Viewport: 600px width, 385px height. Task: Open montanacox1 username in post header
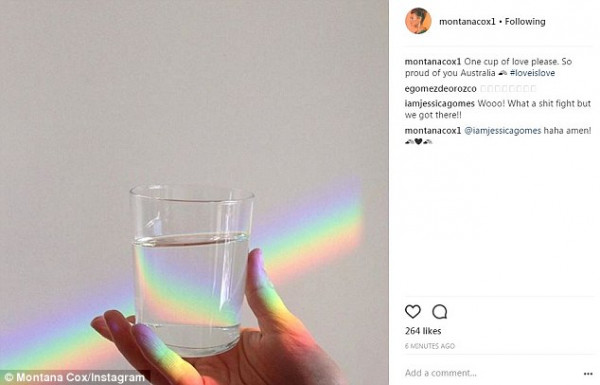tap(467, 22)
